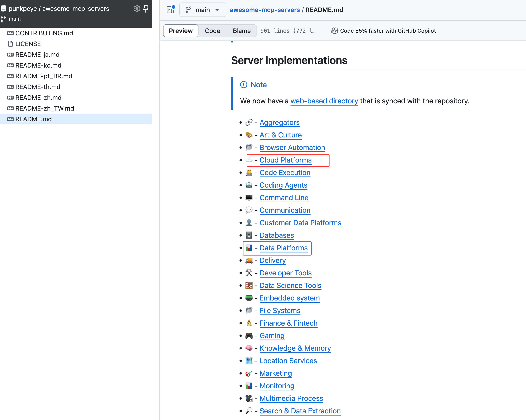The height and width of the screenshot is (420, 526).
Task: Open README-ja.md in file tree
Action: click(37, 55)
